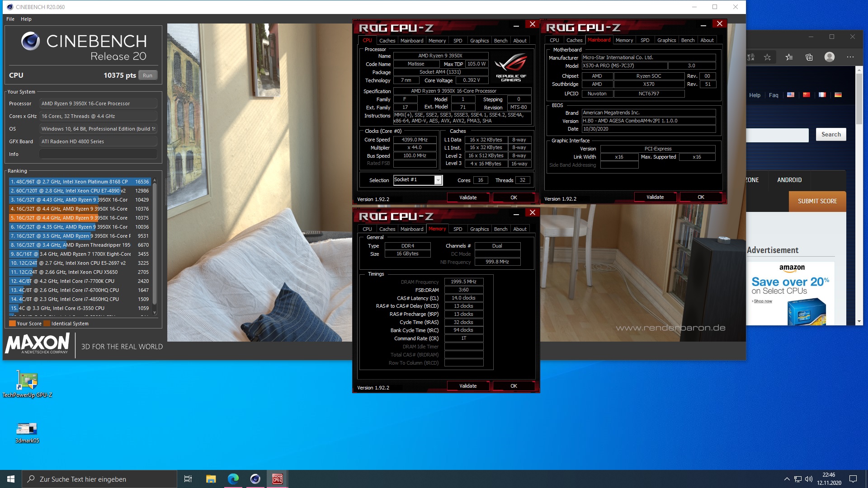Click the browser page Search button
Screen dimensions: 868x488
[x=831, y=135]
